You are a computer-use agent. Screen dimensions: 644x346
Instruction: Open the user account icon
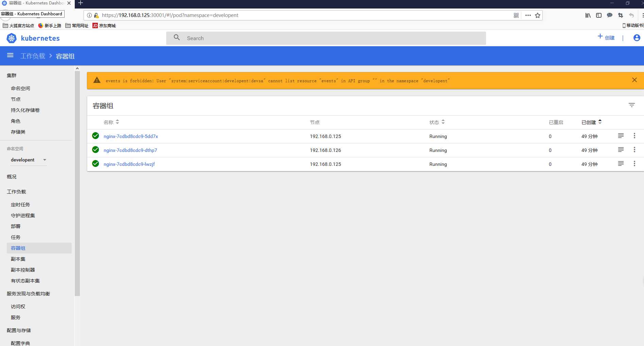pyautogui.click(x=637, y=38)
